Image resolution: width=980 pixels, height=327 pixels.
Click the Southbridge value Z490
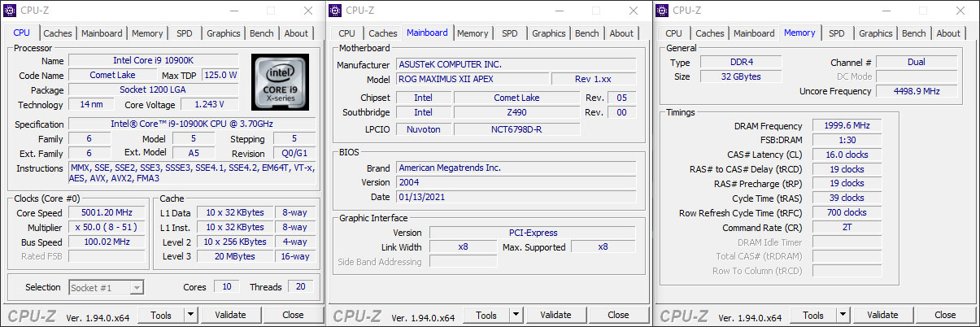pyautogui.click(x=516, y=113)
